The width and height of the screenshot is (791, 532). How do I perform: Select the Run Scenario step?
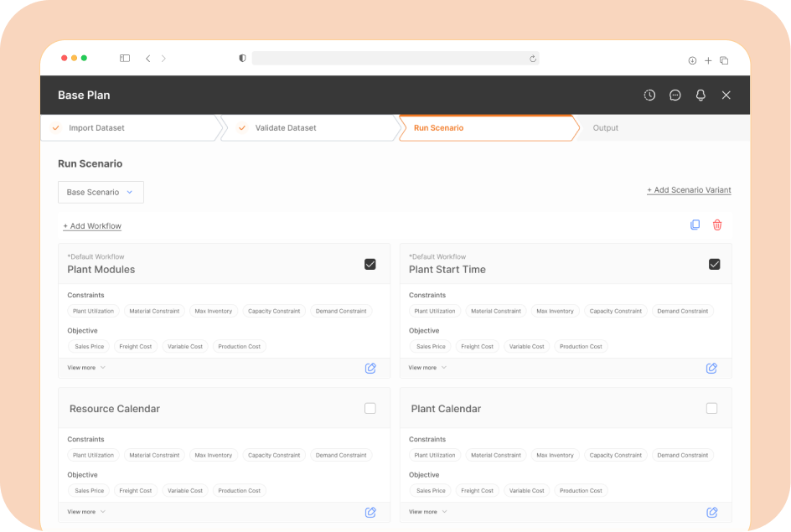pyautogui.click(x=489, y=128)
